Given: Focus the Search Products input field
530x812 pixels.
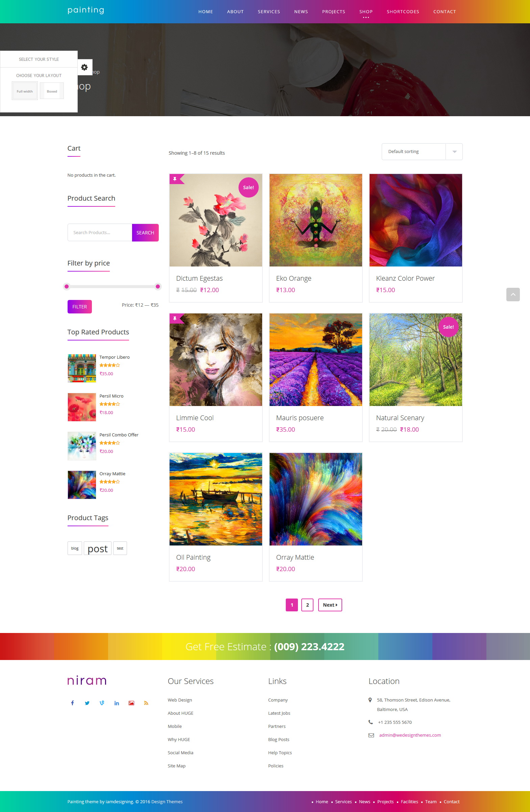Looking at the screenshot, I should click(100, 233).
